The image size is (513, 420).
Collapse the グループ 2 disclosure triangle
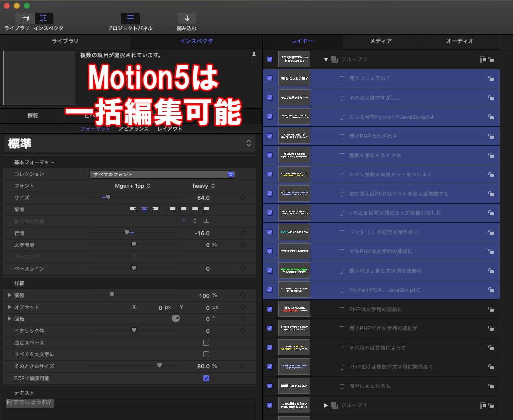326,60
